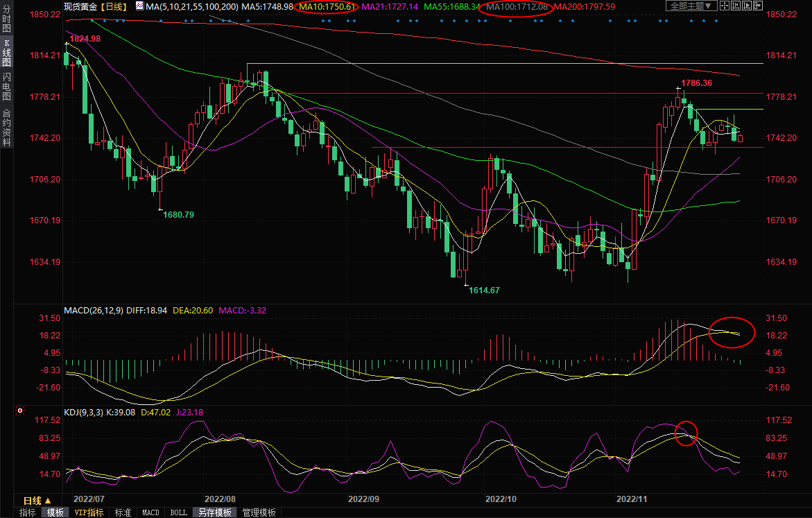Click the MA indicator chart icon
This screenshot has width=812, height=518.
point(139,6)
